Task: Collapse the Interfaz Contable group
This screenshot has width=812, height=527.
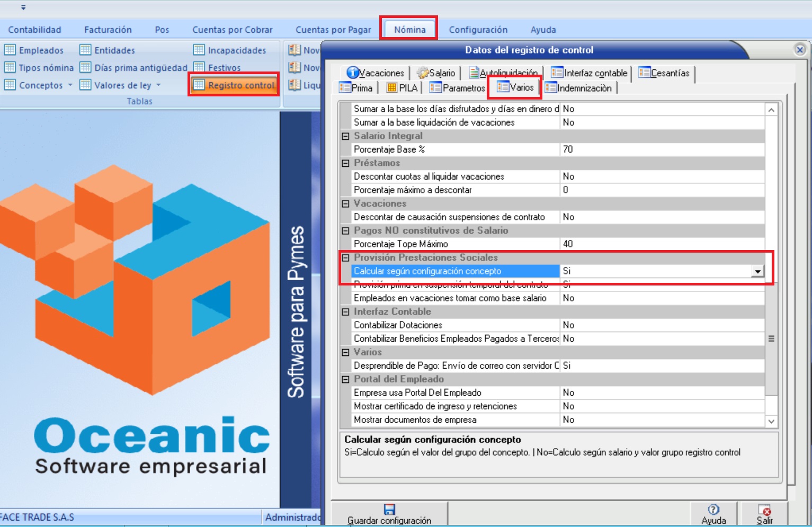Action: click(346, 312)
